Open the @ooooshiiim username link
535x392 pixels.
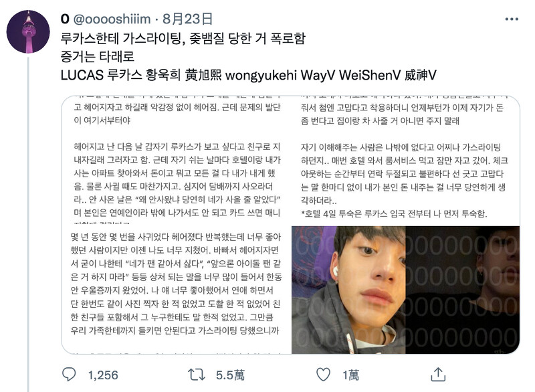112,19
